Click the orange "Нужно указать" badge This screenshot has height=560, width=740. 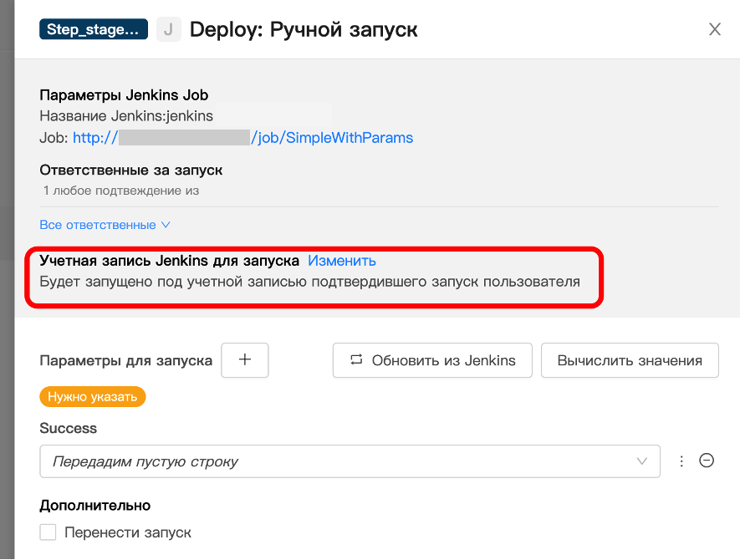(93, 397)
